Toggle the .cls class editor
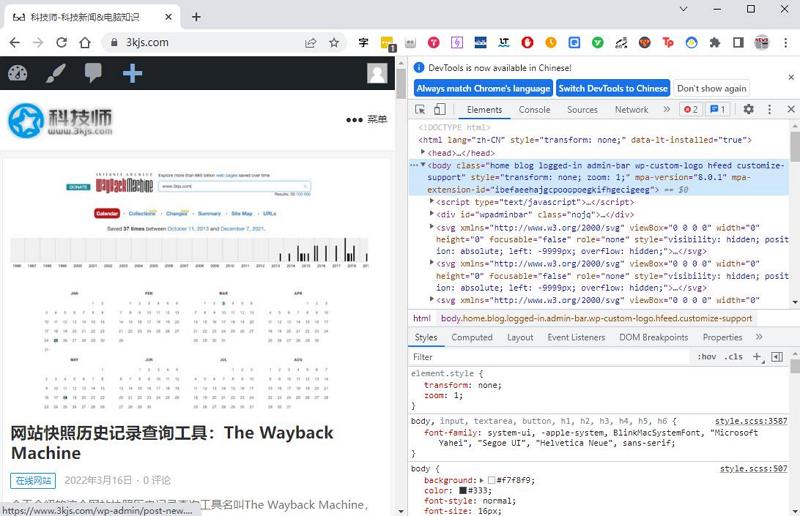This screenshot has width=800, height=516. (x=733, y=357)
